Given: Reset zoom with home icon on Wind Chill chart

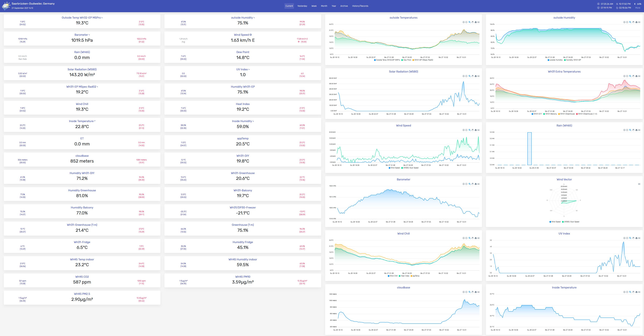Looking at the screenshot, I should [476, 238].
